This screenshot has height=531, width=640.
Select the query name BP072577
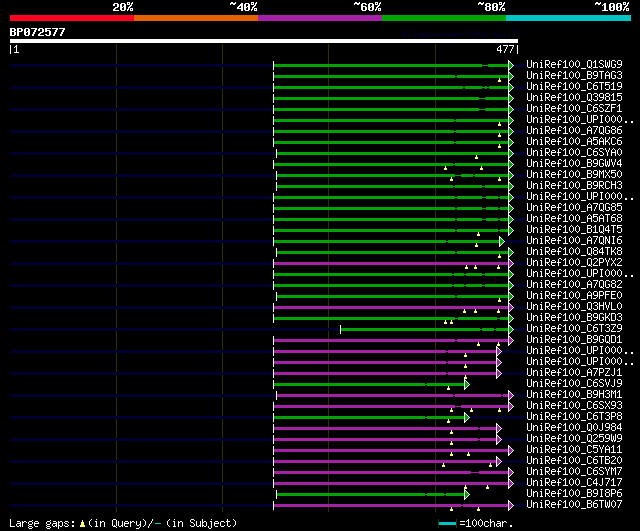pyautogui.click(x=37, y=32)
